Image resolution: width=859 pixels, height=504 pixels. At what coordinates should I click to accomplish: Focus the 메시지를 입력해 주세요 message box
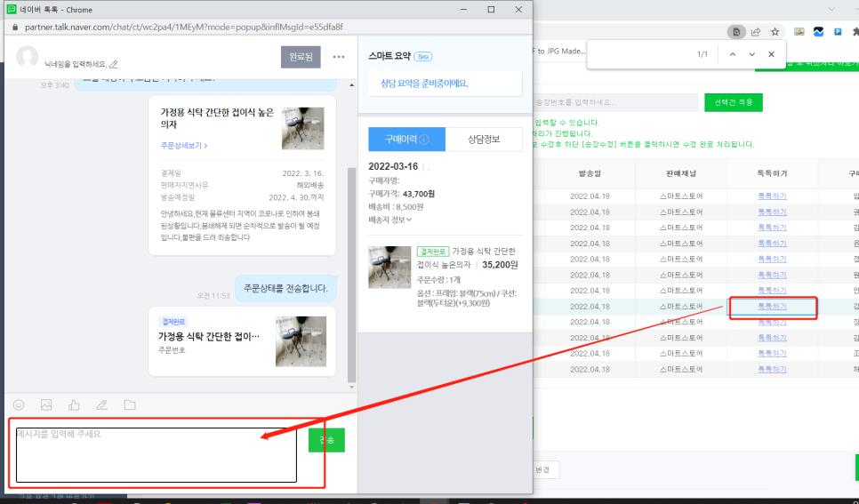click(x=157, y=455)
